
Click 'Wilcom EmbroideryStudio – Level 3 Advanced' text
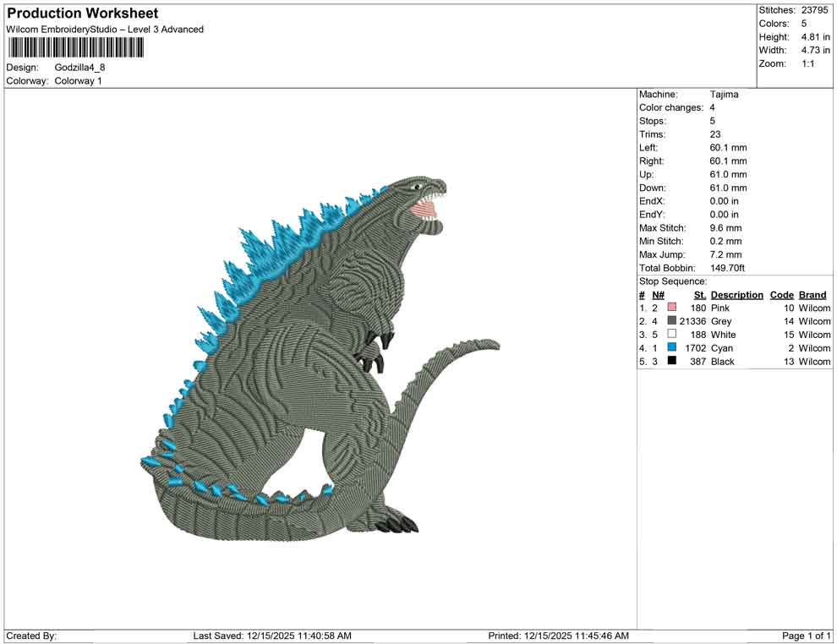point(105,30)
